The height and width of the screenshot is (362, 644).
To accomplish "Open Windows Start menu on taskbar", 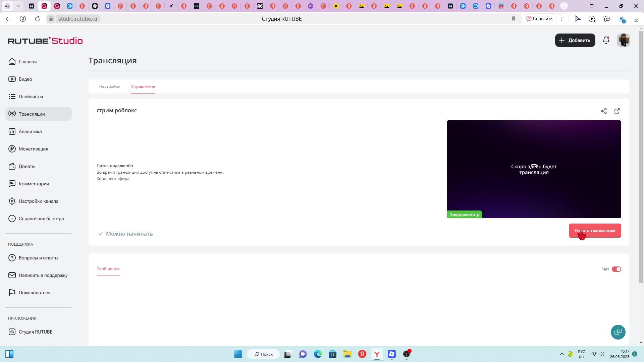I will [x=238, y=354].
